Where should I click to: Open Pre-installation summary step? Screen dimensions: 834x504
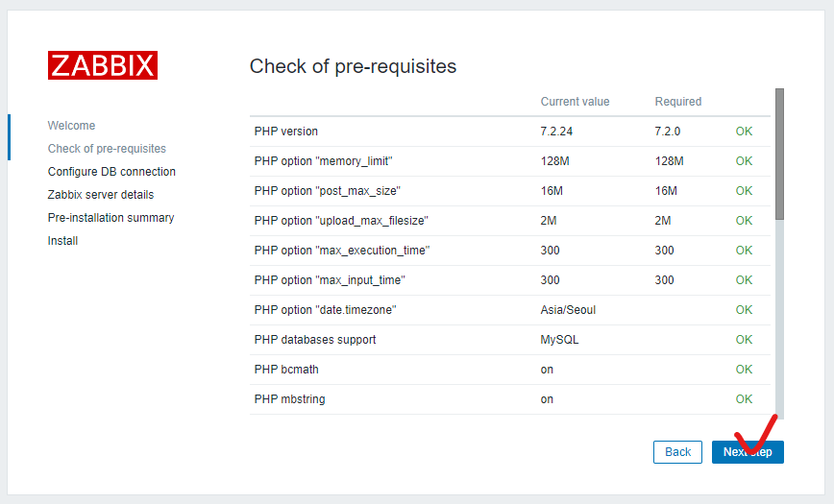(x=110, y=218)
